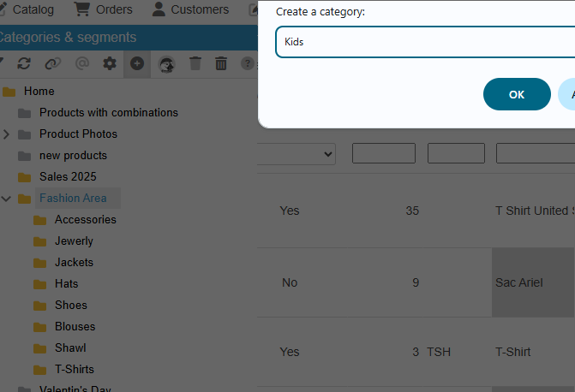This screenshot has height=392, width=575.
Task: Open the Customers menu
Action: point(190,9)
